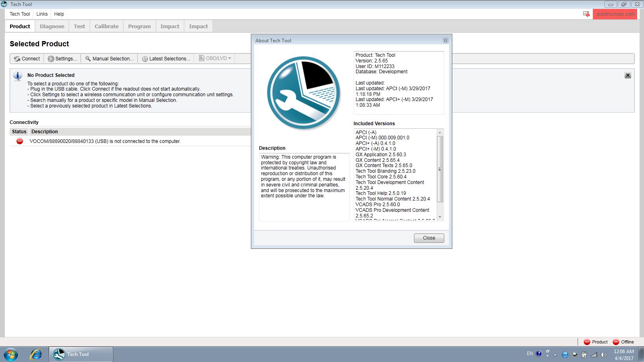Switch to the first Impact tab

[170, 27]
